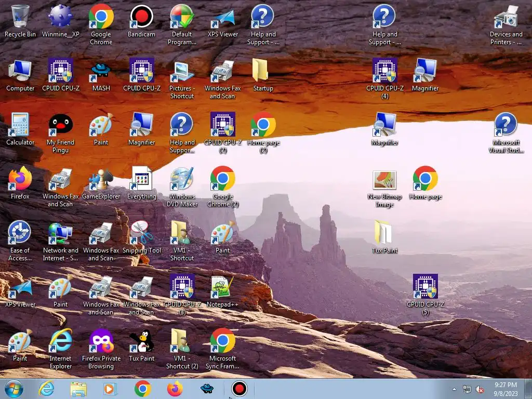532x399 pixels.
Task: Select the My Friend Pingu icon
Action: 60,133
